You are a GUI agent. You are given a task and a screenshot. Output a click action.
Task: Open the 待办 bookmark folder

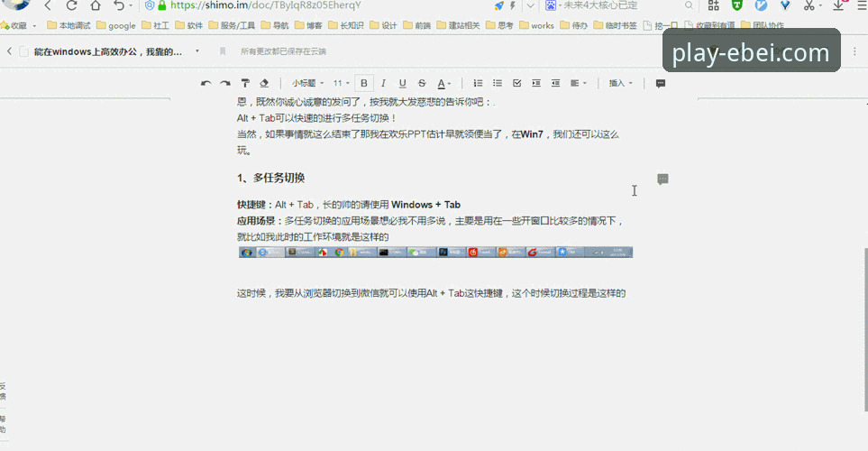pyautogui.click(x=574, y=25)
